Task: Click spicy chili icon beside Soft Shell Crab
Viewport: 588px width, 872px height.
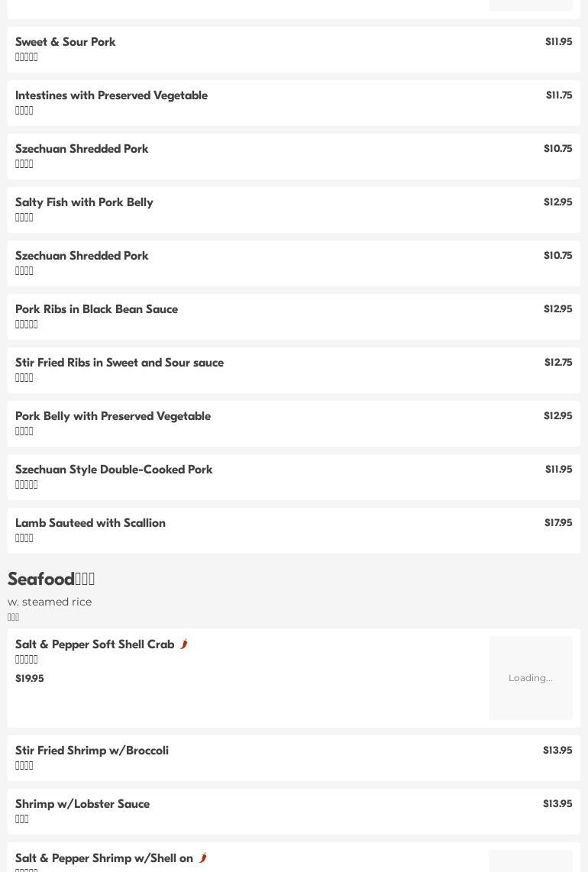Action: (x=184, y=644)
